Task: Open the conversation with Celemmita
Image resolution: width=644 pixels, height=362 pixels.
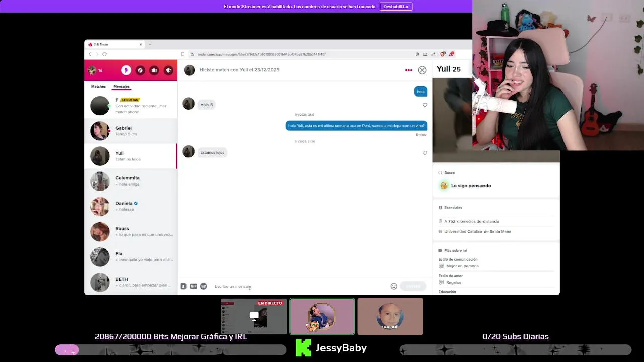Action: 131,181
